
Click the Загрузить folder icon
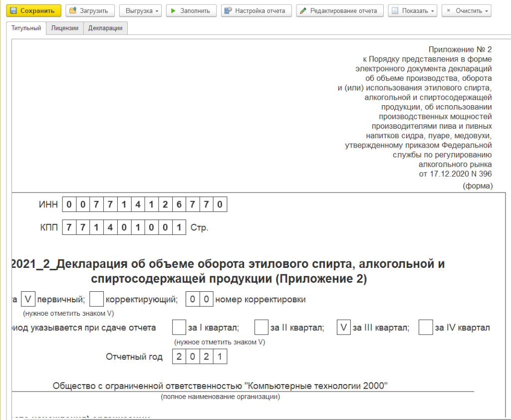73,10
